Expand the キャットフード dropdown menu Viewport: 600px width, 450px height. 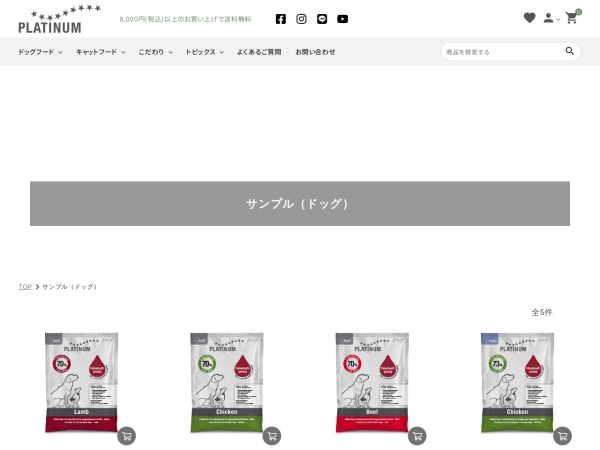point(101,52)
